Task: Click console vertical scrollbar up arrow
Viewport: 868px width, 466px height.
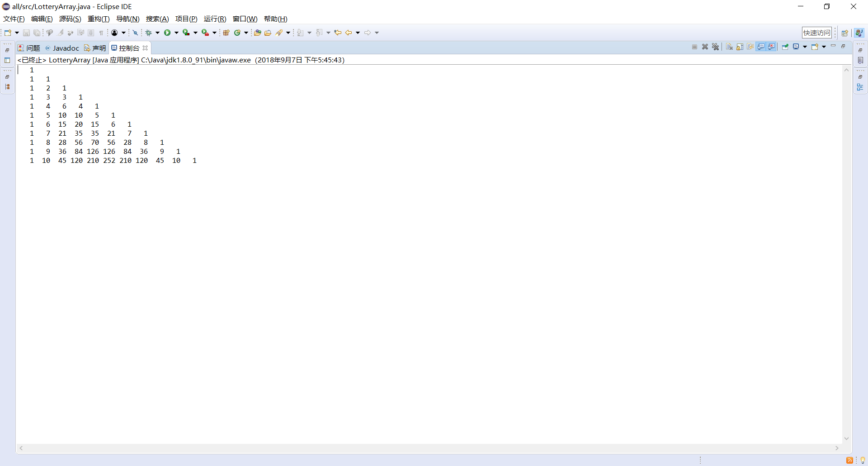Action: (846, 70)
